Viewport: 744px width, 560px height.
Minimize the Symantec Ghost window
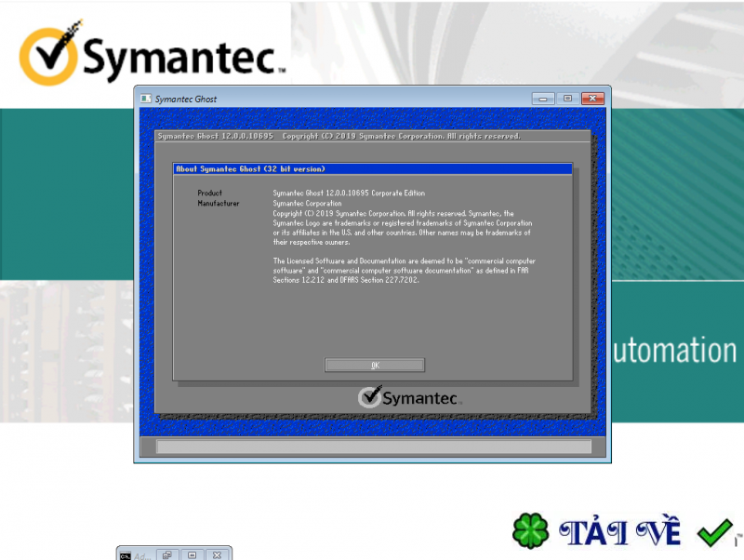pyautogui.click(x=543, y=99)
